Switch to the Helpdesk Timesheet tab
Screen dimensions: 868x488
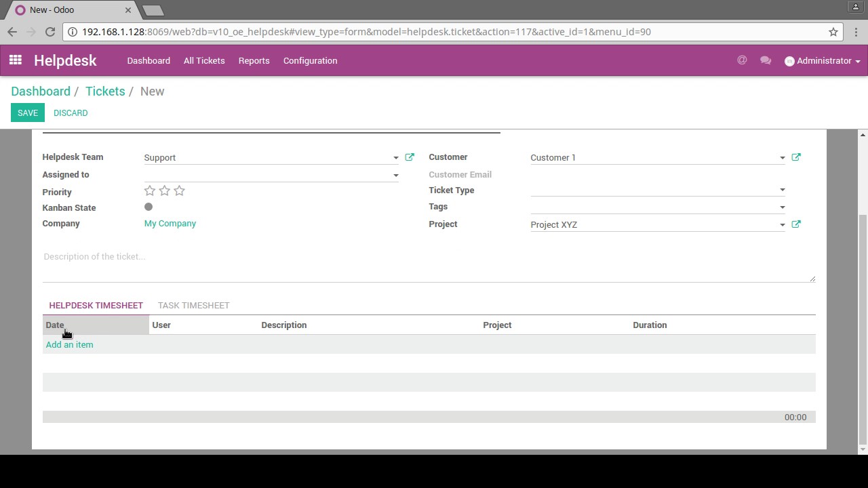[96, 305]
